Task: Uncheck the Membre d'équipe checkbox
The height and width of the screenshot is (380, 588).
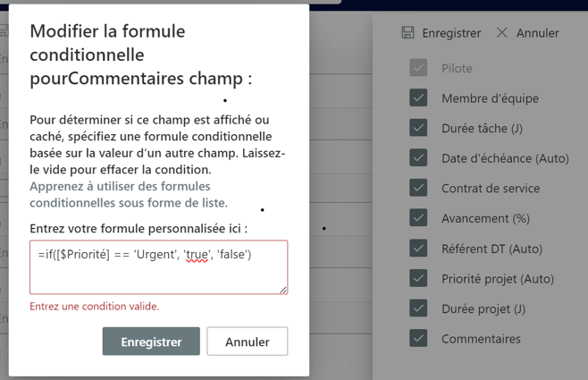Action: coord(418,98)
